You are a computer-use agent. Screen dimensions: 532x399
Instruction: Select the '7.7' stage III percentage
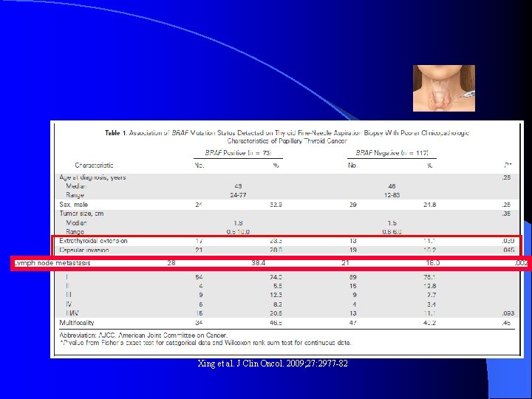coord(432,295)
